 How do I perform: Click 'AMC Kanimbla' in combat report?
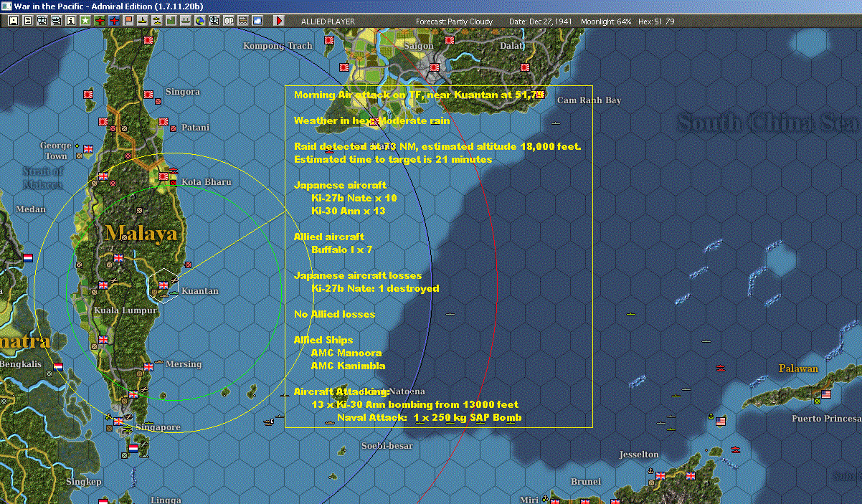click(348, 366)
